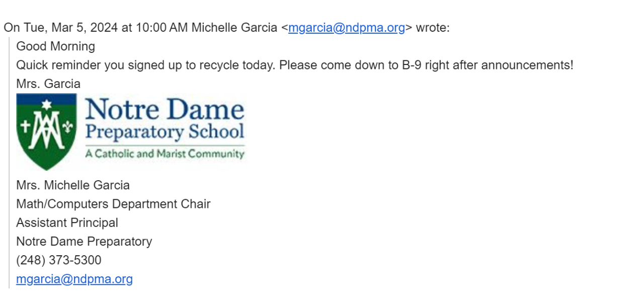The width and height of the screenshot is (644, 299).
Task: Click the large "Notre Dame" logo wordmark
Action: pyautogui.click(x=165, y=110)
